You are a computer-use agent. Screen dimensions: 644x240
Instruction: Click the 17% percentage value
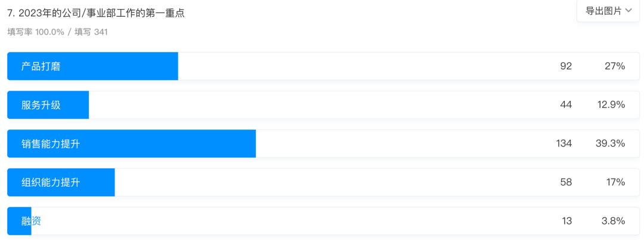614,183
